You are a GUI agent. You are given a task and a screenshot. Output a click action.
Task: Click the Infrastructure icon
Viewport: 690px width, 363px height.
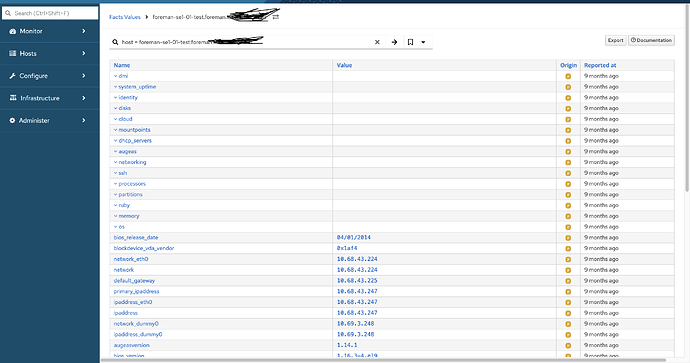pyautogui.click(x=13, y=98)
